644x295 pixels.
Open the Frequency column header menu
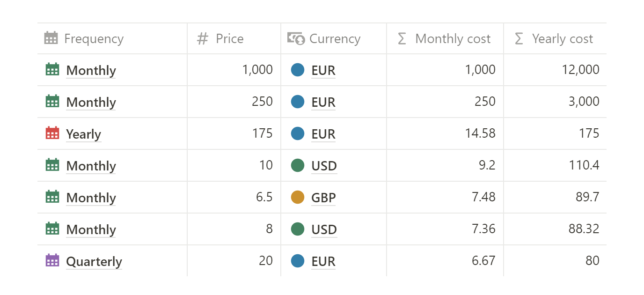(94, 38)
